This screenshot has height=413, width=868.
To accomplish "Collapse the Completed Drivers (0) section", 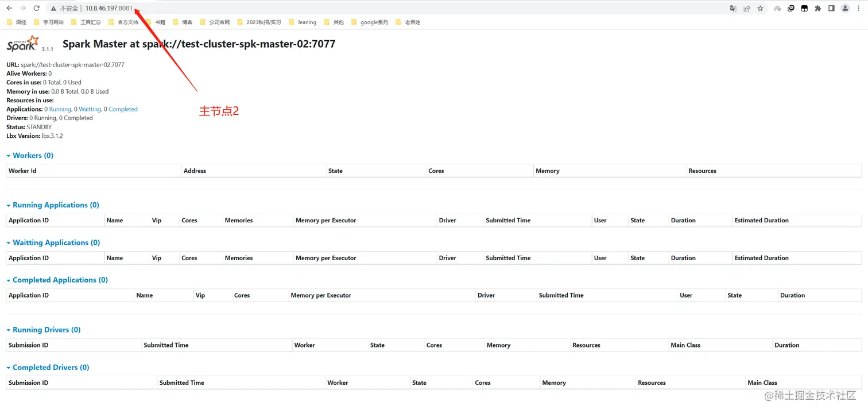I will (x=48, y=367).
